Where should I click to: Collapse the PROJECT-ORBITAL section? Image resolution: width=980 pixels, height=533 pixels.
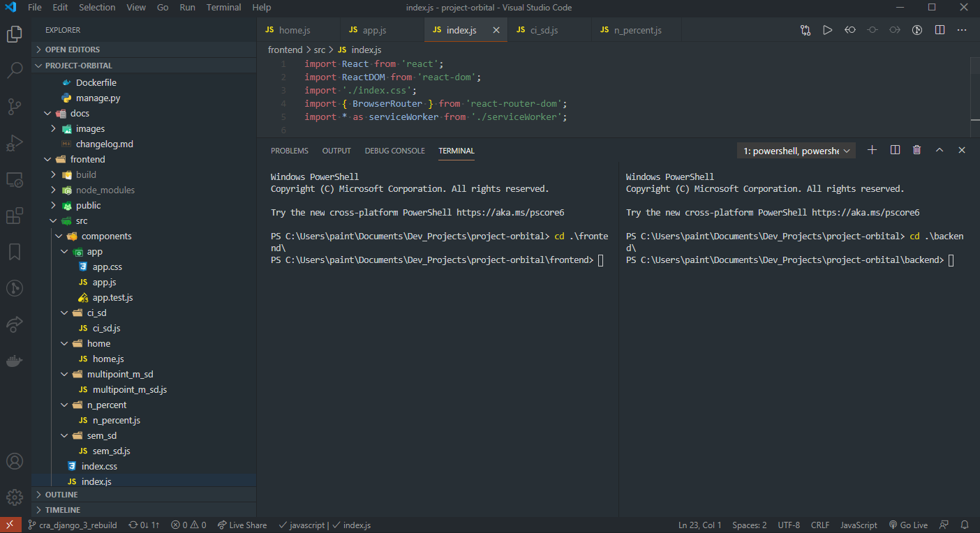coord(144,66)
